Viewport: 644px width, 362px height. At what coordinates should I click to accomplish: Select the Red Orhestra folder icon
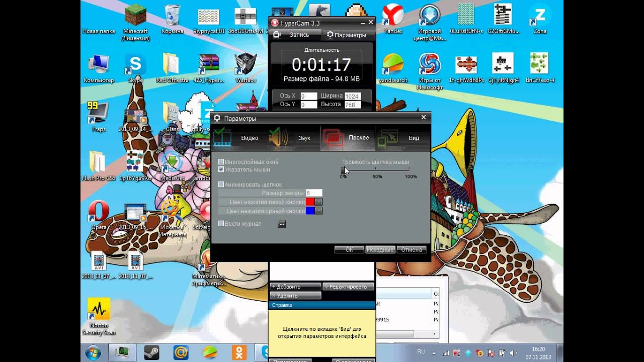tap(172, 68)
